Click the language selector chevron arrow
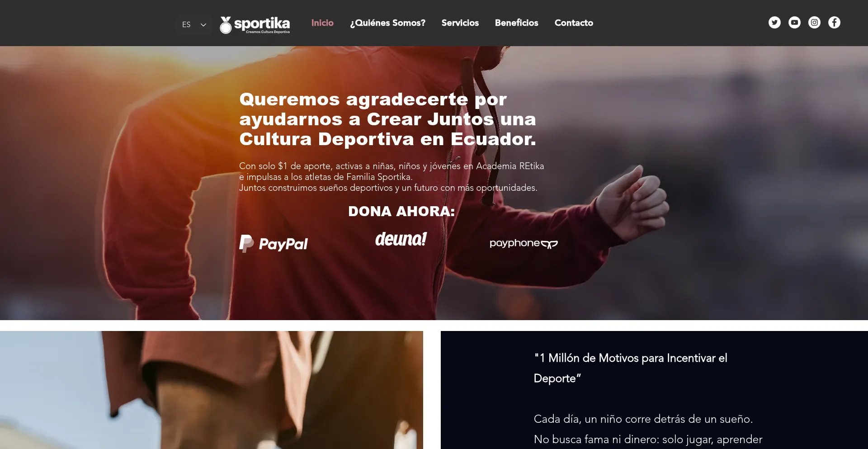Screen dimensions: 868x449 (x=203, y=25)
